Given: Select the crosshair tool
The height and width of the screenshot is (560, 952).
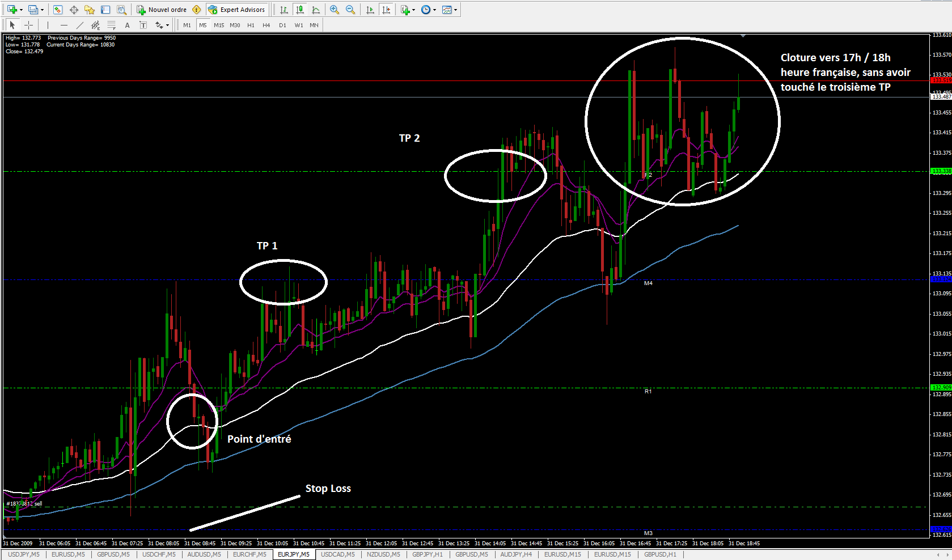Looking at the screenshot, I should pyautogui.click(x=28, y=25).
